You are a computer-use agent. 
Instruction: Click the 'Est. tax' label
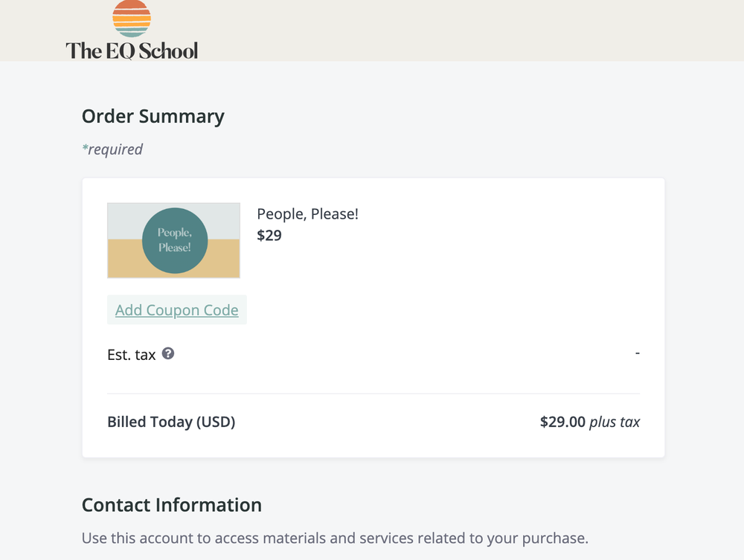pyautogui.click(x=131, y=355)
